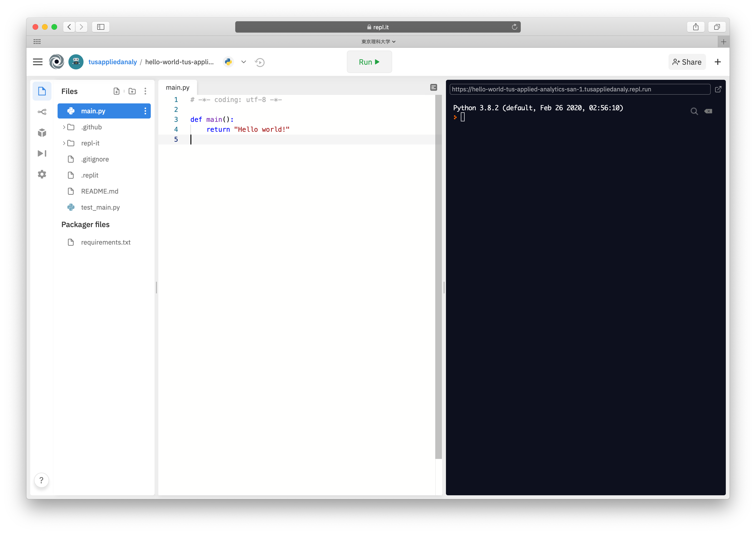The height and width of the screenshot is (534, 756).
Task: Click the Add file icon
Action: (117, 91)
